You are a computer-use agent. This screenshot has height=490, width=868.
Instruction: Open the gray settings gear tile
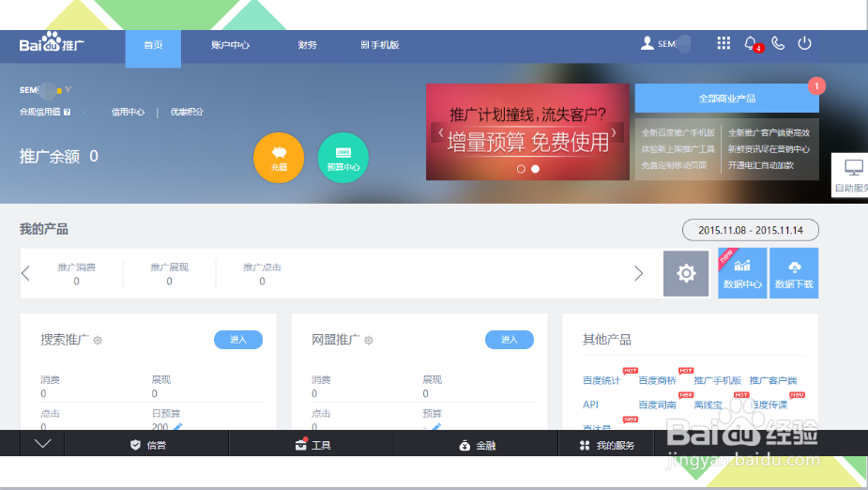click(687, 273)
